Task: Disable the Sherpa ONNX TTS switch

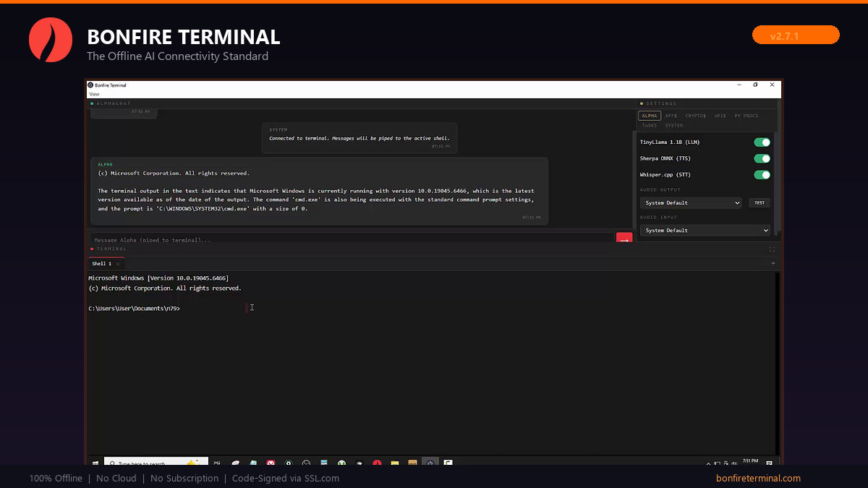Action: coord(762,158)
